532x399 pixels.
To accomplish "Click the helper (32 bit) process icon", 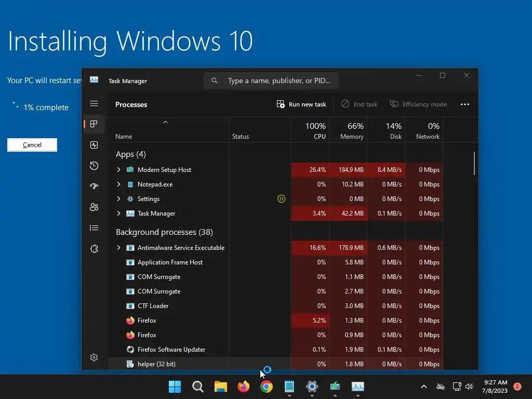I will 130,364.
